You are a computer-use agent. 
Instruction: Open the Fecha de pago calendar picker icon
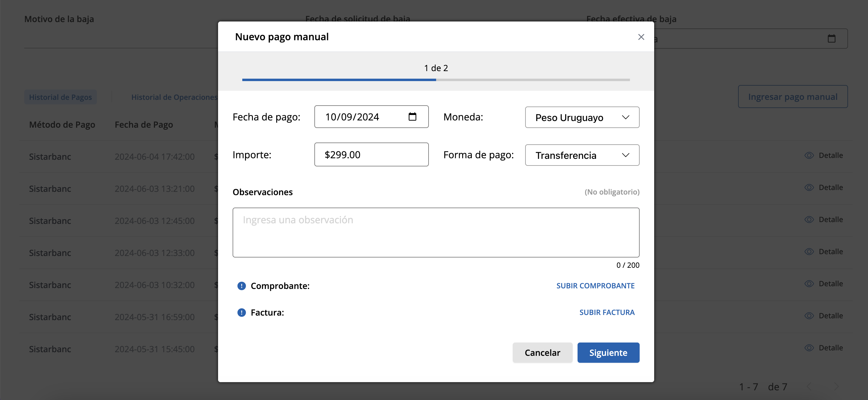click(x=412, y=116)
